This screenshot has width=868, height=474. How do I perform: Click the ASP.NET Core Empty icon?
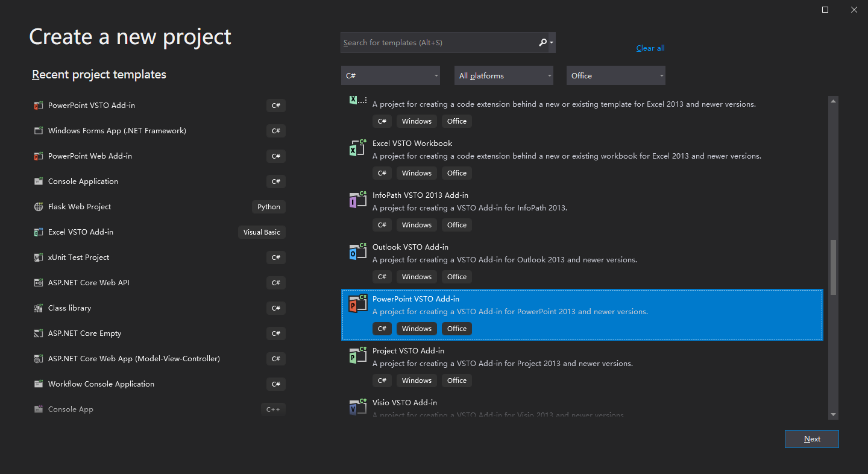(x=39, y=333)
